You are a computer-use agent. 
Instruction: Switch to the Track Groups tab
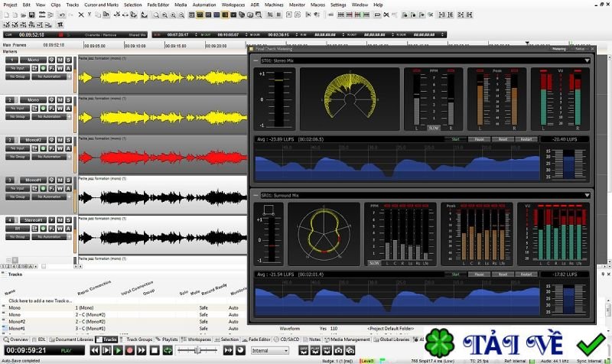coord(136,340)
